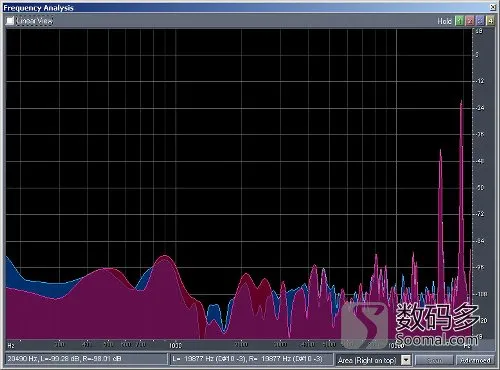Click the -48 dB scale label
Viewport: 500px width, 370px height.
(480, 161)
